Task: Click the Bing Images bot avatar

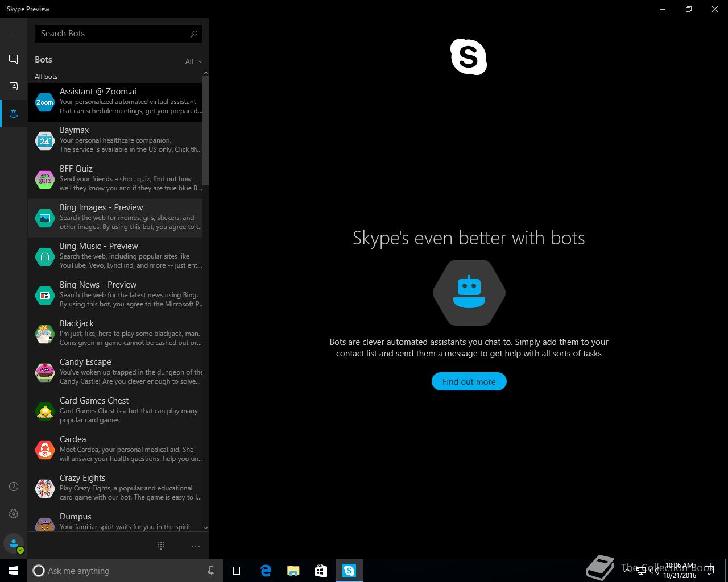Action: pyautogui.click(x=45, y=218)
